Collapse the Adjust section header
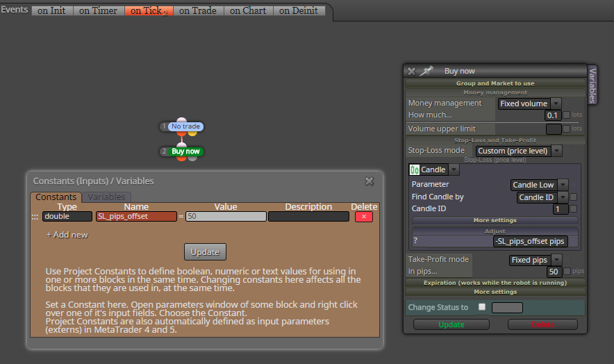The width and height of the screenshot is (614, 364). (495, 231)
